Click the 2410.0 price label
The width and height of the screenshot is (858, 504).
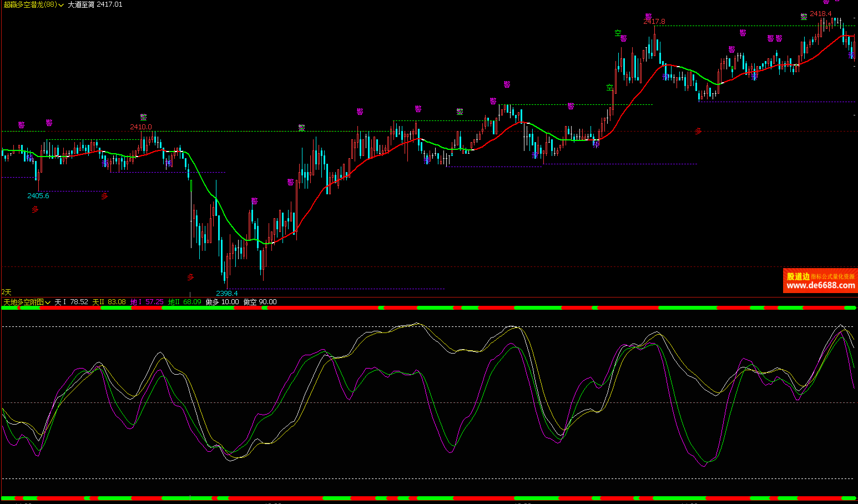pos(141,127)
